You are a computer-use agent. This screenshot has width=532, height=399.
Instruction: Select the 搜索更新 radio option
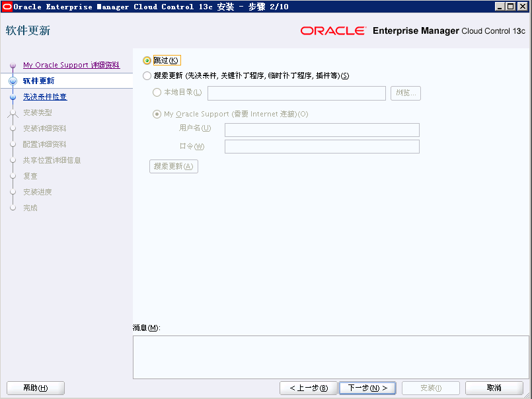pyautogui.click(x=147, y=75)
